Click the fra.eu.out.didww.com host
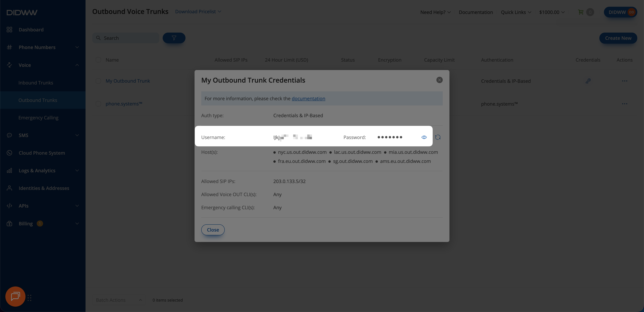 click(x=302, y=161)
